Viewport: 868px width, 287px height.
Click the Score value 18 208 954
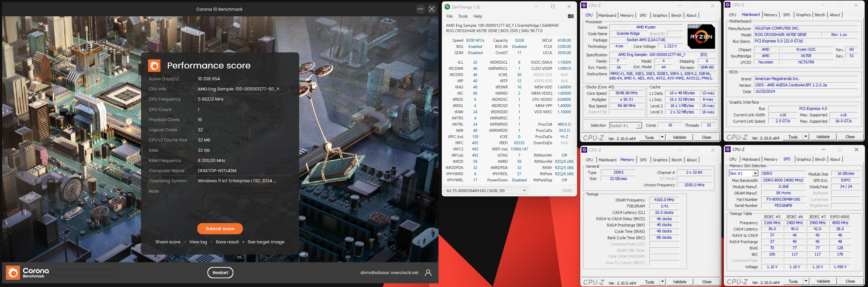point(209,79)
